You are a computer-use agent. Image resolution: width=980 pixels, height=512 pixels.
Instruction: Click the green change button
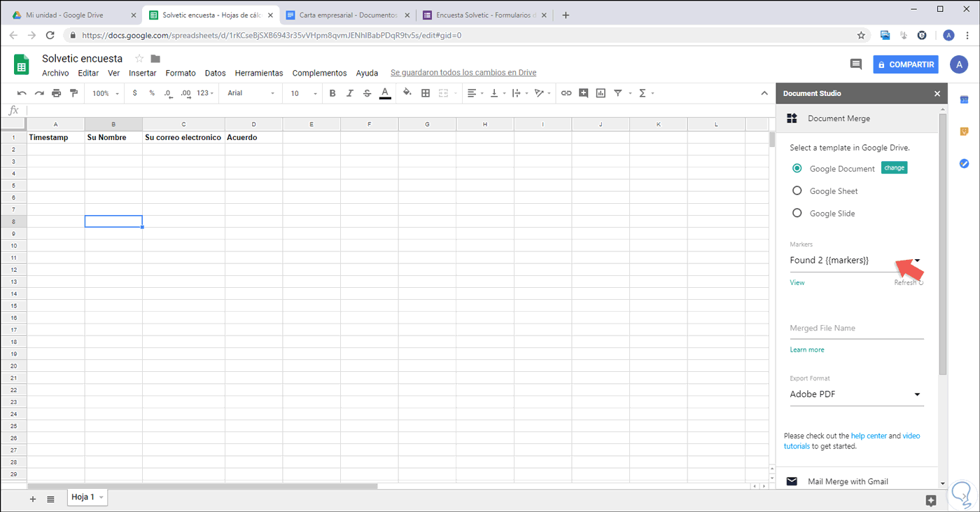(x=894, y=168)
